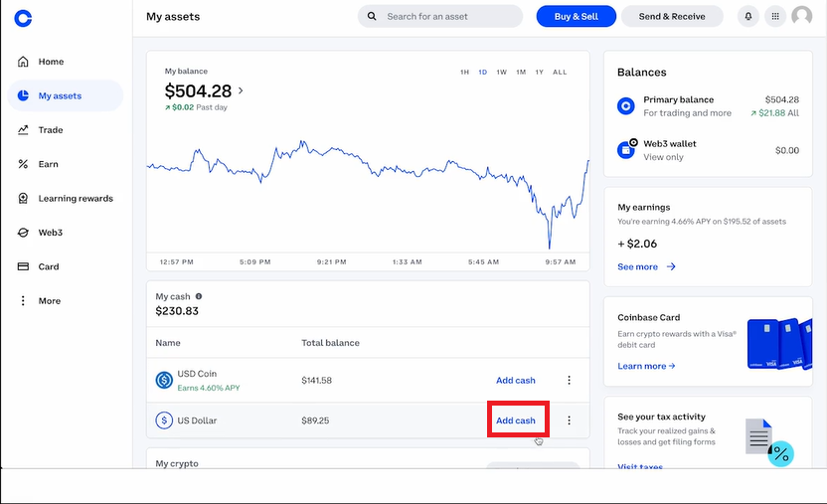The width and height of the screenshot is (827, 504).
Task: Select the ALL chart range
Action: pos(560,73)
